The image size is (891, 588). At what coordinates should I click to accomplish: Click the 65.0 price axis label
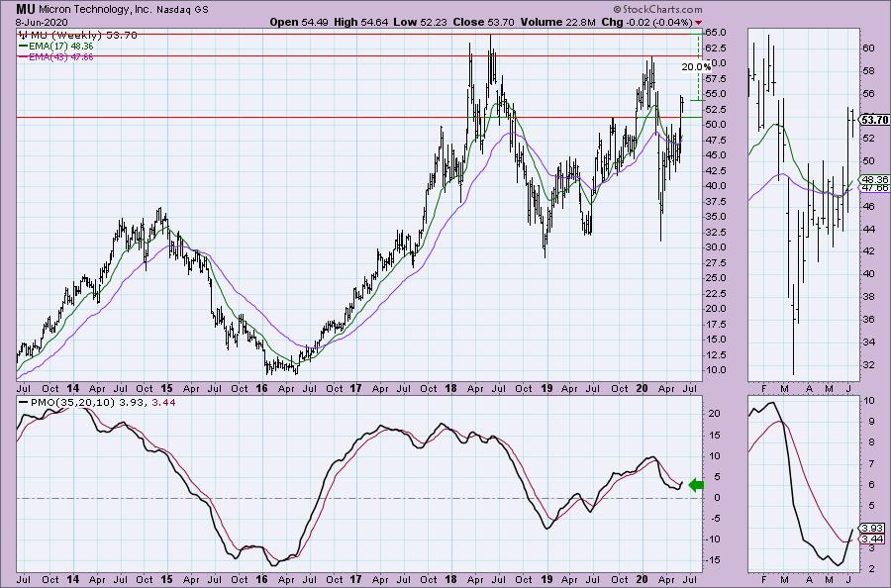pyautogui.click(x=716, y=33)
